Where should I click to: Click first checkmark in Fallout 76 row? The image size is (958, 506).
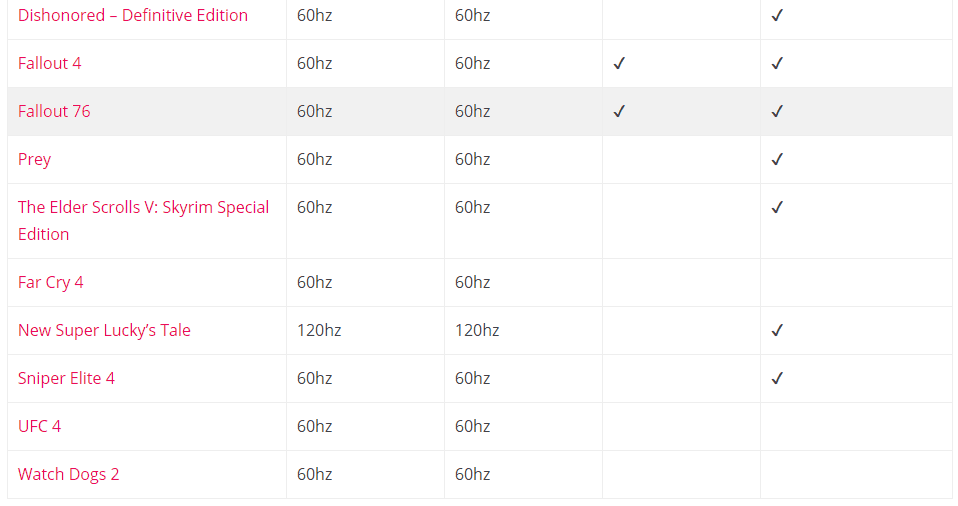[x=619, y=111]
